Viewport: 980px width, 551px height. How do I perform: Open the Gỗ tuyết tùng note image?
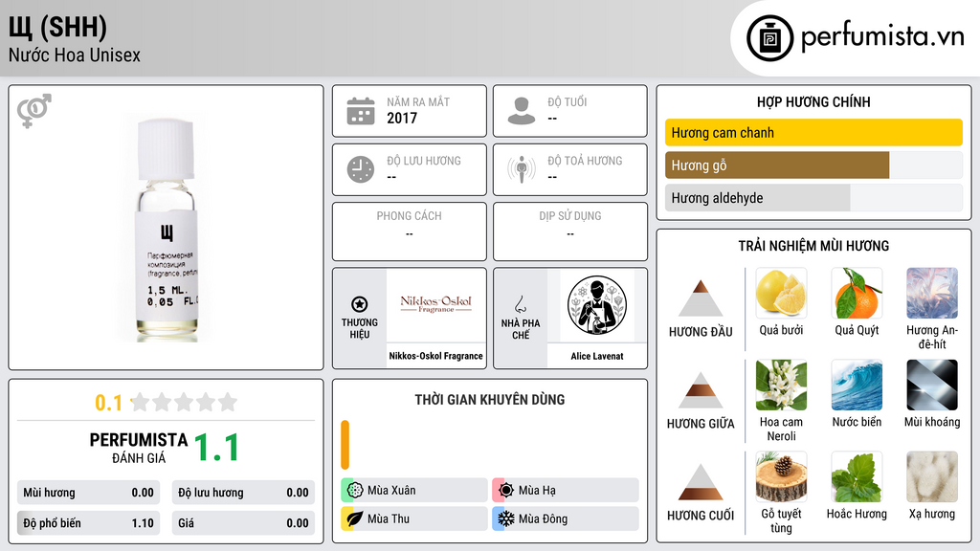click(781, 476)
